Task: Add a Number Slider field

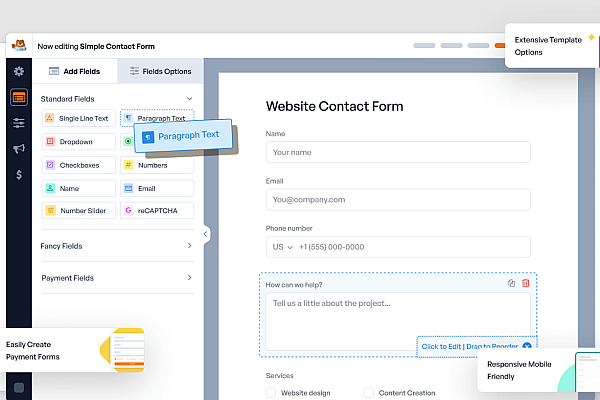Action: coord(79,211)
